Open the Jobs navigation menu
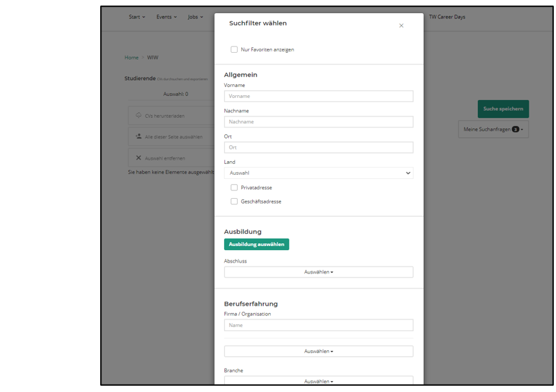This screenshot has height=392, width=556. (x=195, y=16)
